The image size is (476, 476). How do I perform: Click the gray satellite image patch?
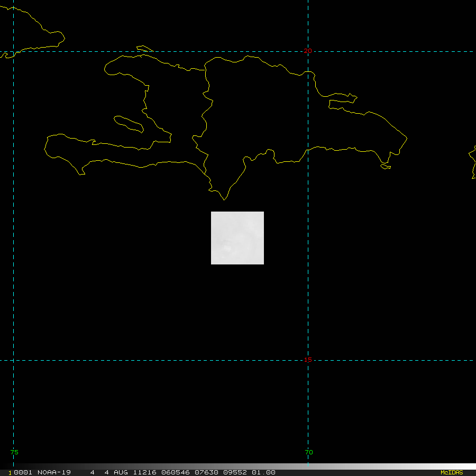(237, 237)
